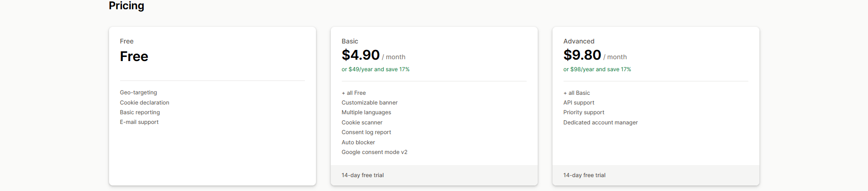Click the Multiple languages feature item

366,112
